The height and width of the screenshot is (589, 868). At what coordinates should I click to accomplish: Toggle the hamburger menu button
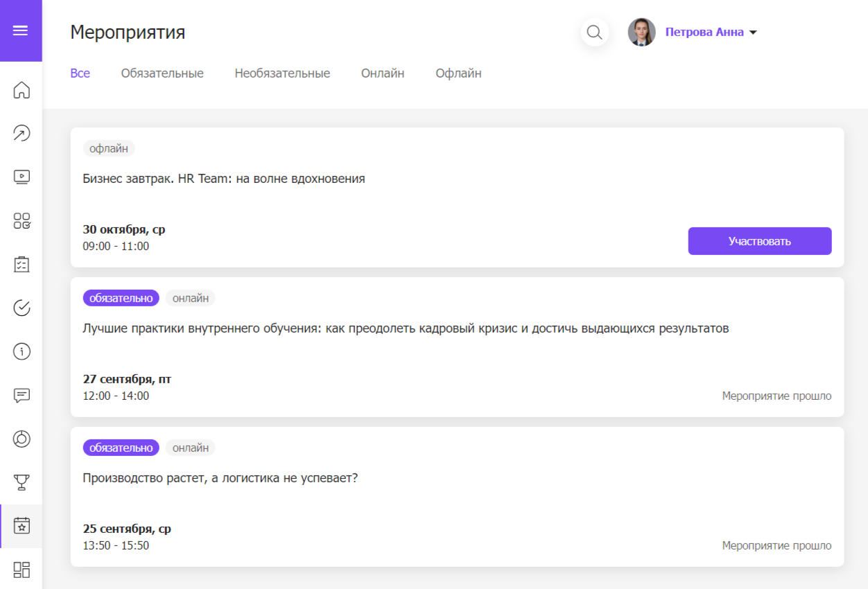pos(21,30)
